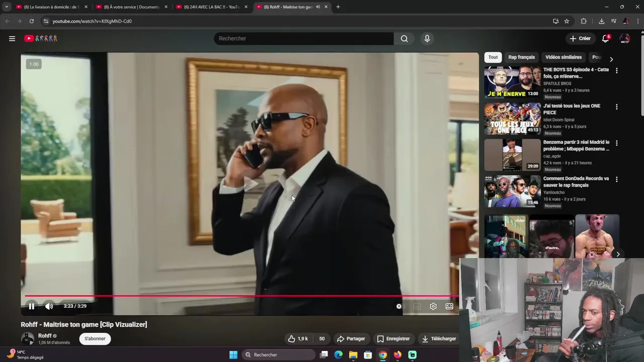This screenshot has height=362, width=644.
Task: Save video with Enregistrer button
Action: click(x=393, y=339)
